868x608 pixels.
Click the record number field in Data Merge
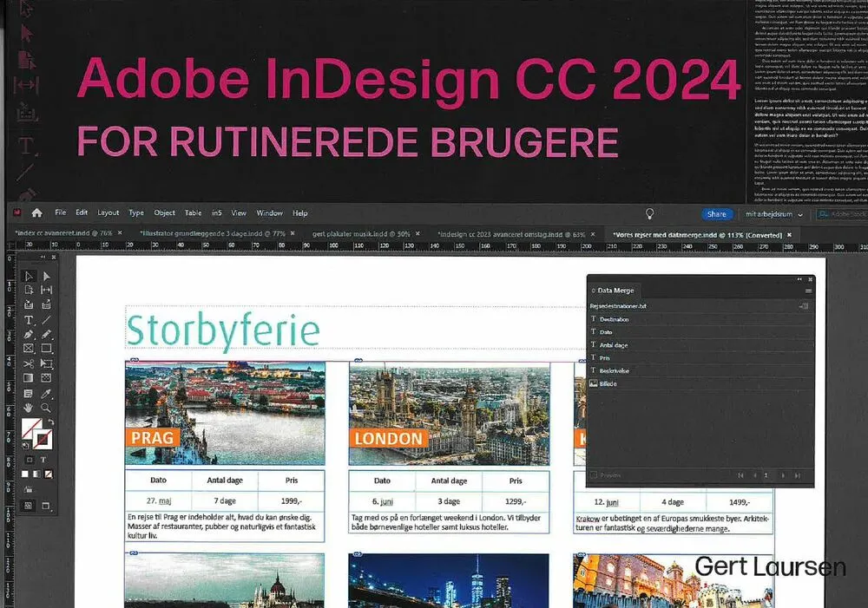click(766, 474)
